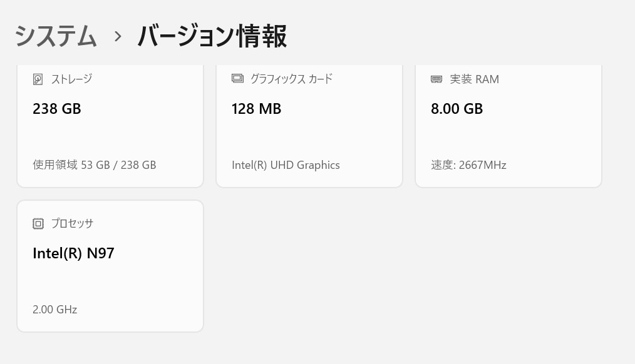Click the 使用領域 53 GB / 238 GB text
635x364 pixels.
pos(95,165)
